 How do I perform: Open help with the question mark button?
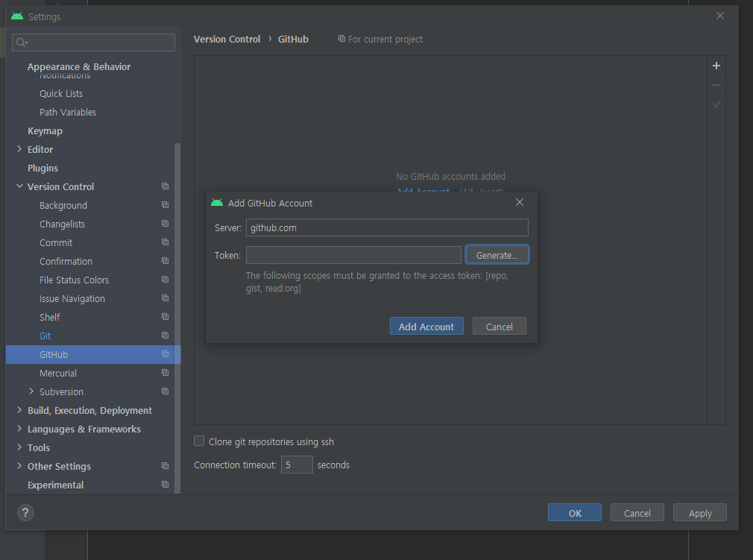(25, 512)
